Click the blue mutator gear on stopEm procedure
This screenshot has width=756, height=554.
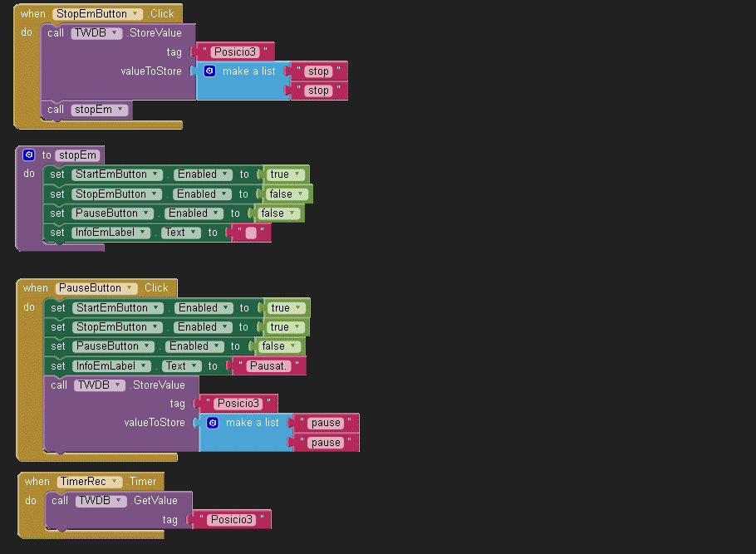point(29,155)
